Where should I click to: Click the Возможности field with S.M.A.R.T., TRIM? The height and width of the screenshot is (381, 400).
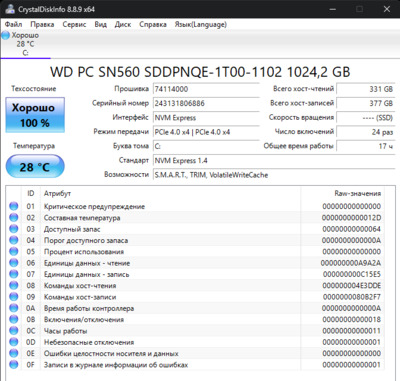pyautogui.click(x=274, y=175)
